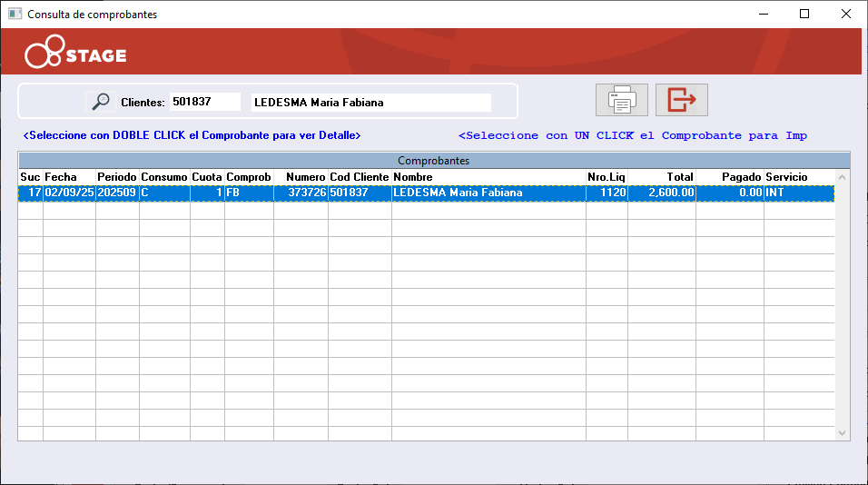Click the red exit door icon

[681, 100]
